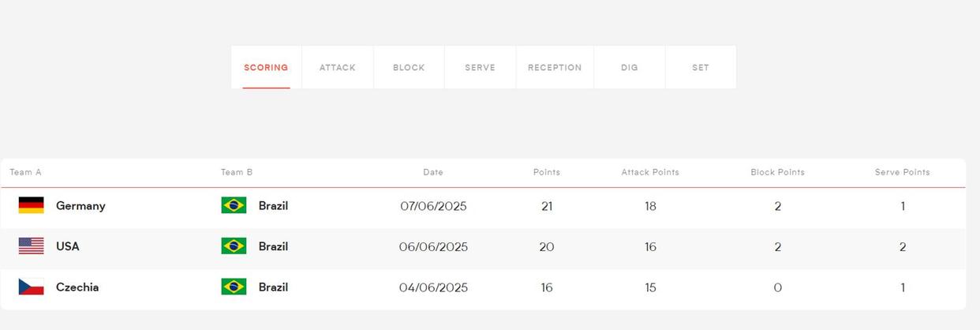The height and width of the screenshot is (330, 980).
Task: Open the Reception tab
Action: 555,67
